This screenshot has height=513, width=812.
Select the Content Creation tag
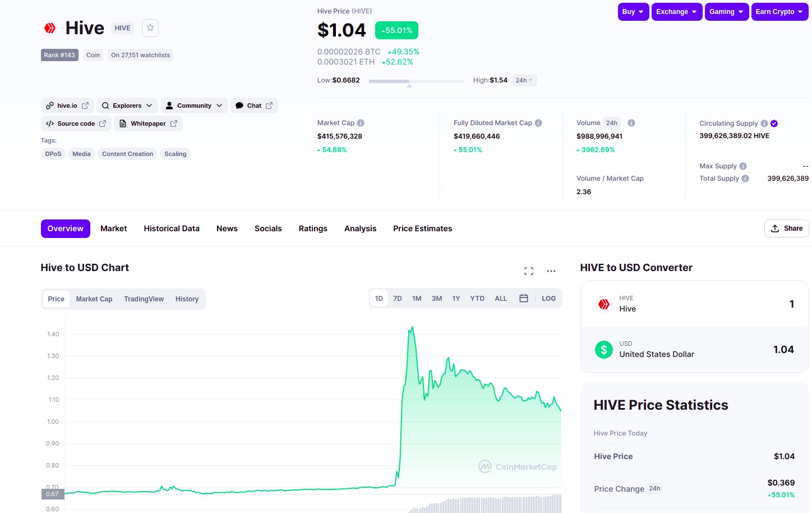(127, 154)
